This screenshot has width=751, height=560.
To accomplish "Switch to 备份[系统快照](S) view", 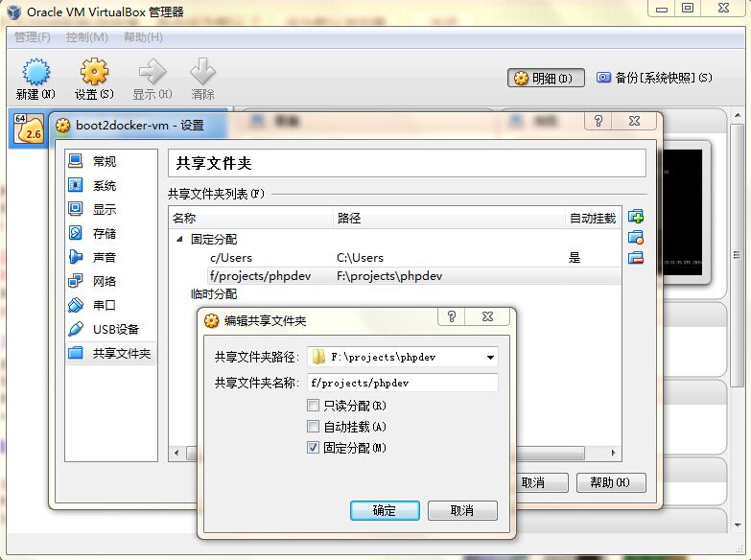I will click(654, 78).
